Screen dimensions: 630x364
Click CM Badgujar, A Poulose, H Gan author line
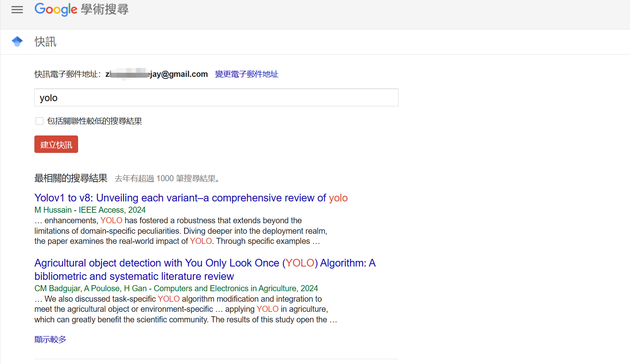(x=176, y=288)
